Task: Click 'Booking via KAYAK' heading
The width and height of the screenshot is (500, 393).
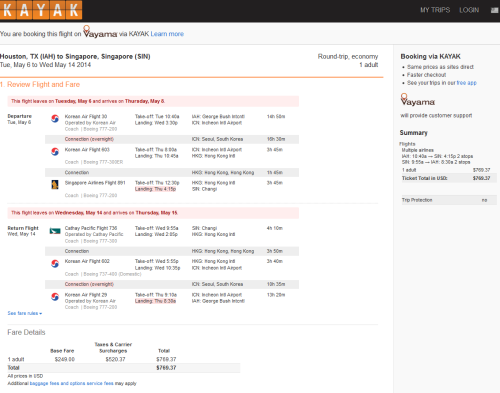Action: (x=430, y=57)
